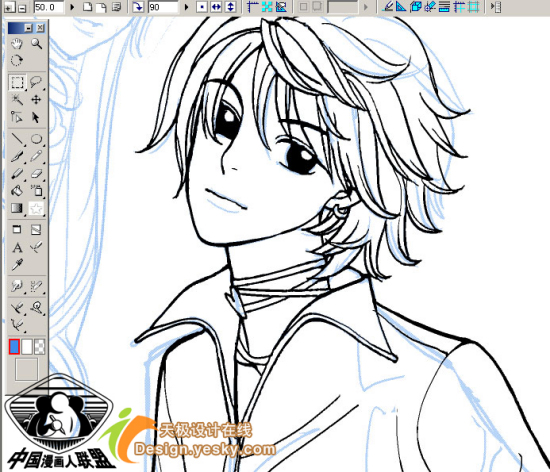Image resolution: width=550 pixels, height=472 pixels.
Task: Select the Magic Wand tool
Action: pos(16,100)
